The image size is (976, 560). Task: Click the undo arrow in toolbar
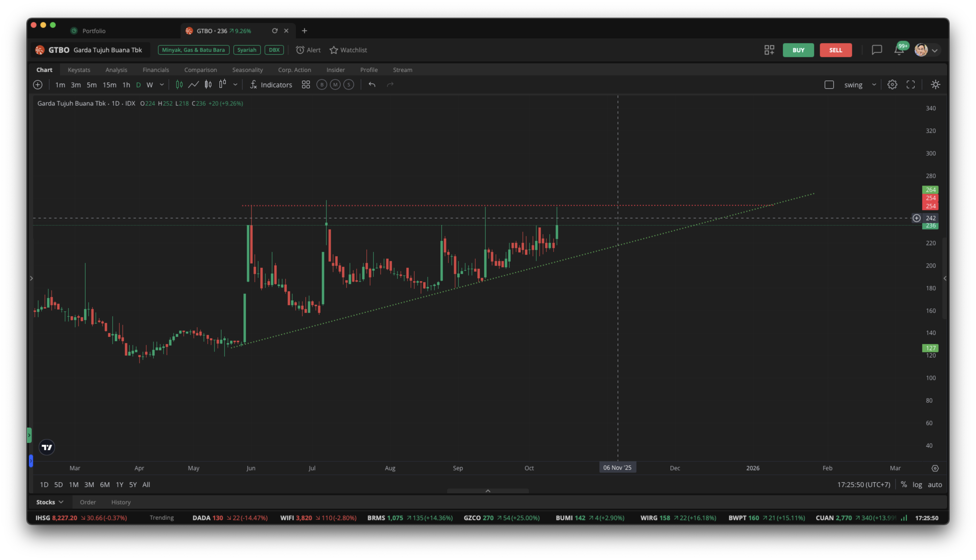372,85
